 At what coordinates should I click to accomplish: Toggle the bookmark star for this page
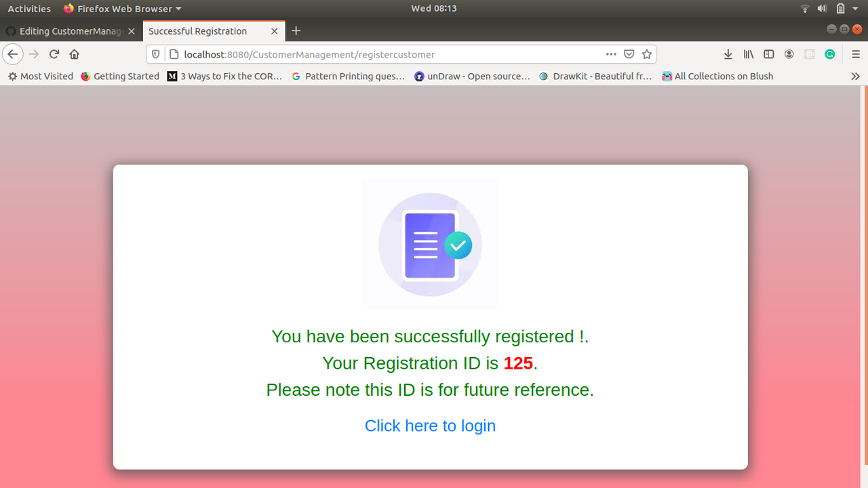(646, 54)
